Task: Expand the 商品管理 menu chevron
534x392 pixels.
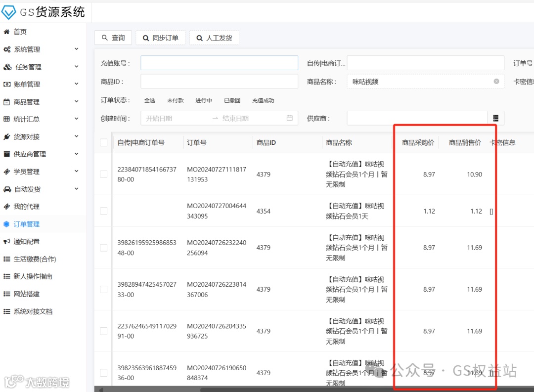Action: tap(77, 101)
